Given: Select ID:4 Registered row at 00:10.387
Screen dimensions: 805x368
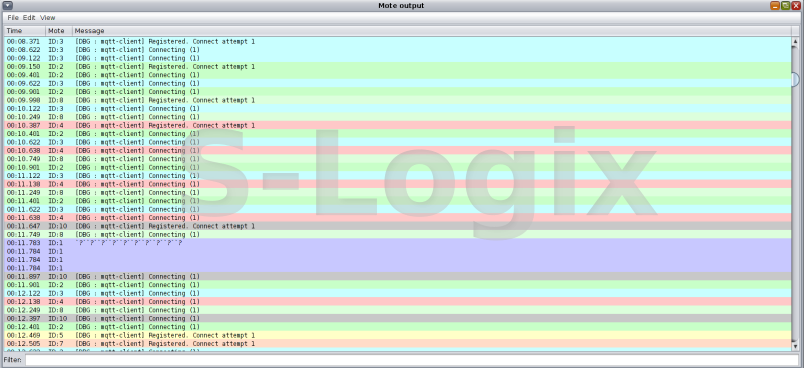Looking at the screenshot, I should 397,125.
